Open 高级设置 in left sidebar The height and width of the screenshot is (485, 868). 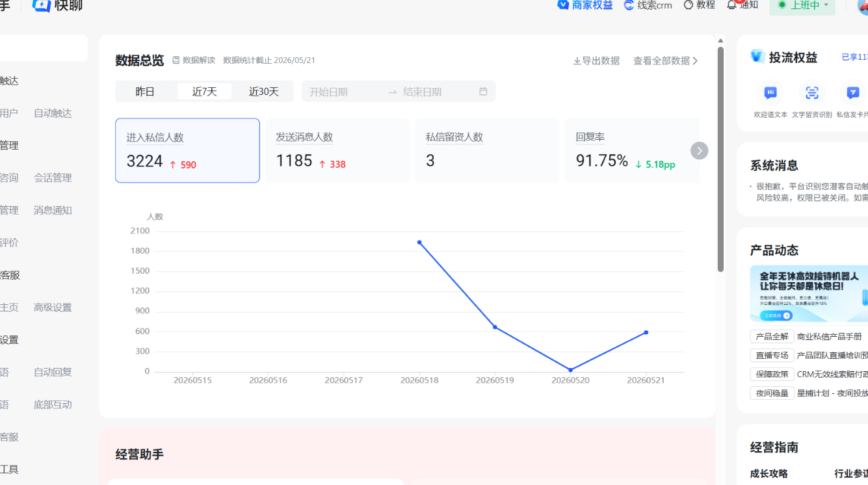coord(53,308)
